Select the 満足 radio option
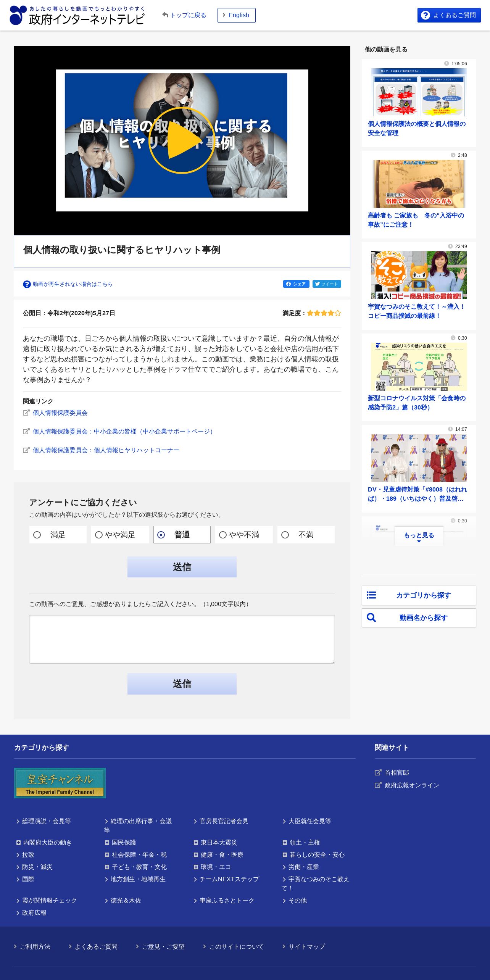This screenshot has height=980, width=490. 58,535
